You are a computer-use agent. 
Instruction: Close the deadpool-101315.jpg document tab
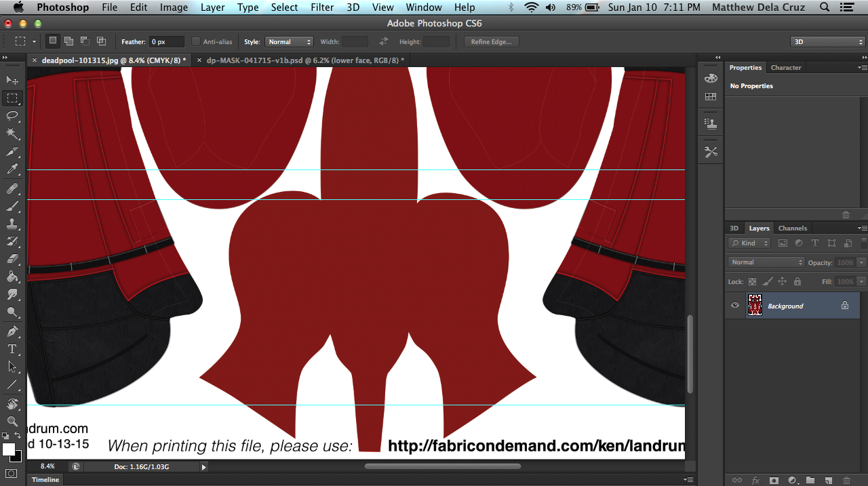pyautogui.click(x=35, y=60)
